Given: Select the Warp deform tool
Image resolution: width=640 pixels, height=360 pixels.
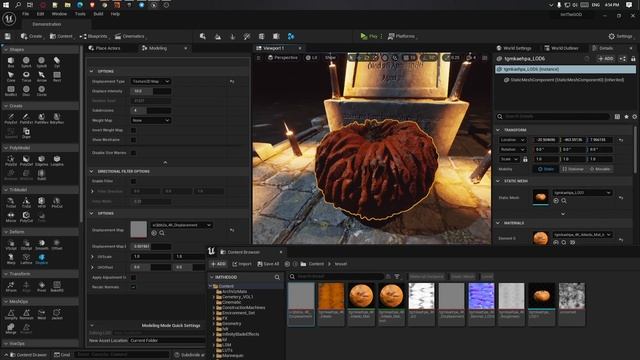Looking at the screenshot, I should click(x=11, y=259).
